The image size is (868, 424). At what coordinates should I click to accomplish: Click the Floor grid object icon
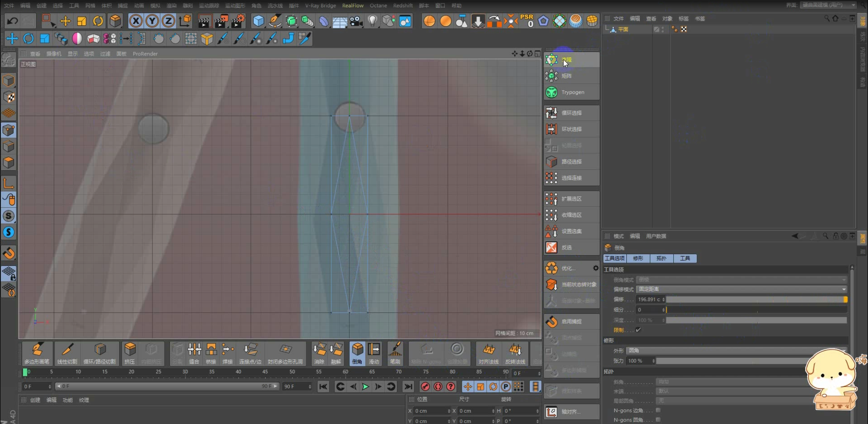click(x=340, y=21)
